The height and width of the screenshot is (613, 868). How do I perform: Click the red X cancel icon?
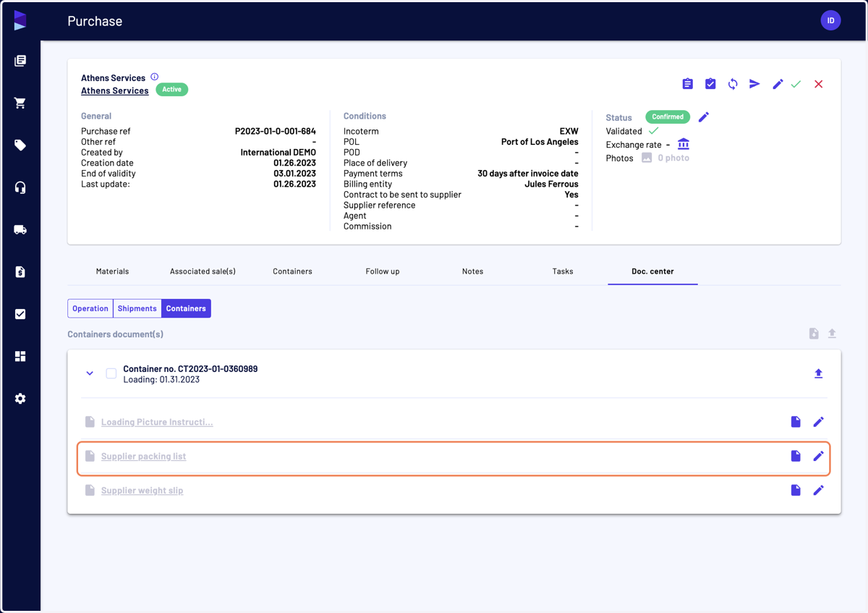click(x=818, y=84)
